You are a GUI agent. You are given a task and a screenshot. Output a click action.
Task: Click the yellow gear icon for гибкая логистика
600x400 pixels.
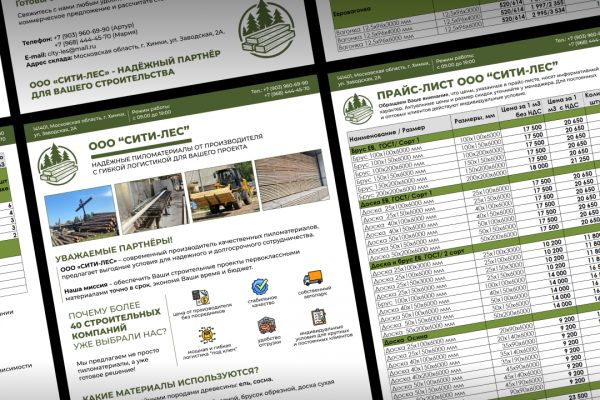(x=207, y=335)
